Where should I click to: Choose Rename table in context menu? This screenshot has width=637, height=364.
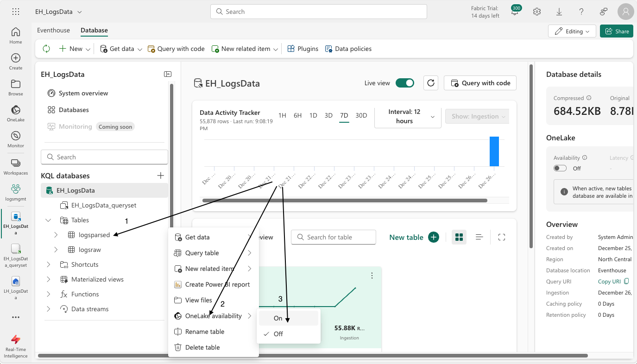point(213,332)
